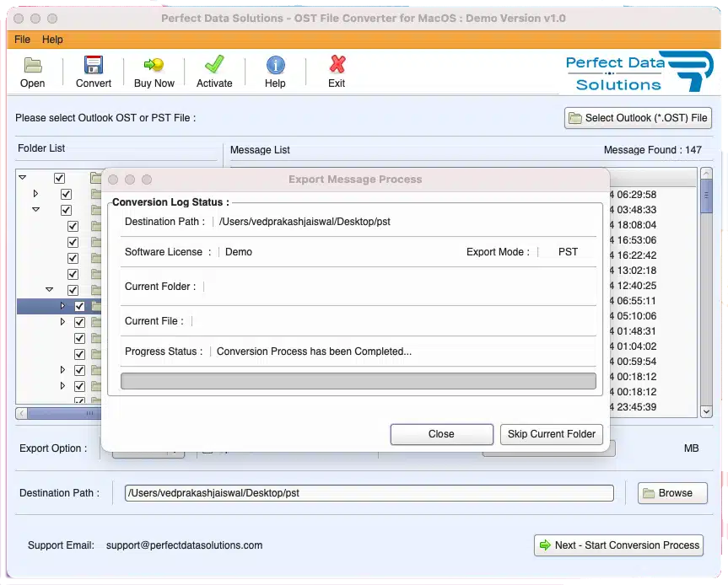Click the Activate green checkmark icon
Image resolution: width=728 pixels, height=585 pixels.
(214, 64)
